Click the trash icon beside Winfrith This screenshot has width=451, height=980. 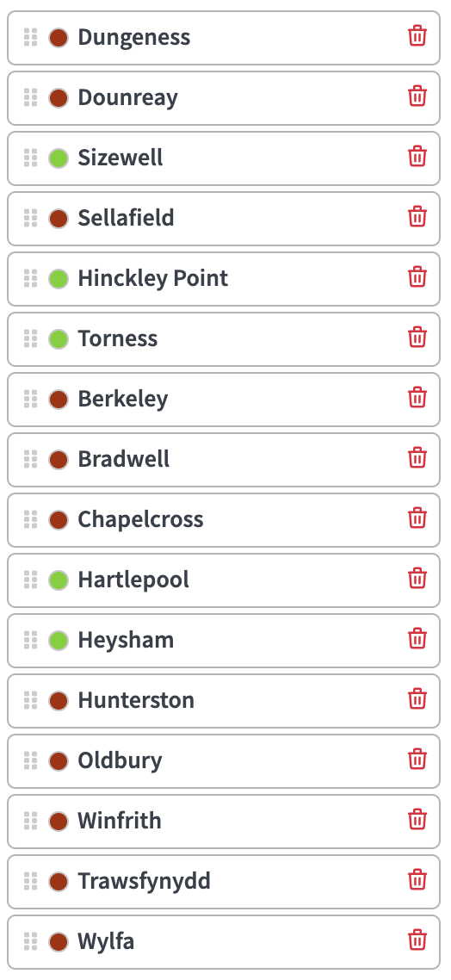pyautogui.click(x=417, y=819)
